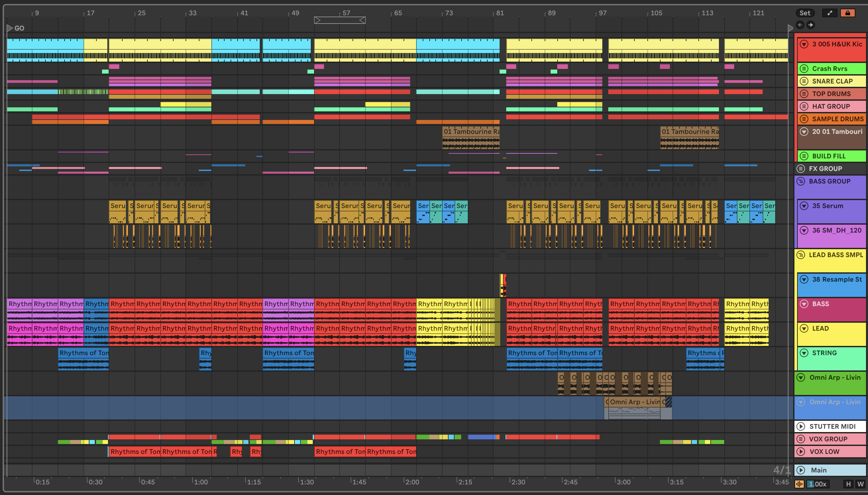Fold the 3 005 H&UK Kic track

(x=804, y=44)
